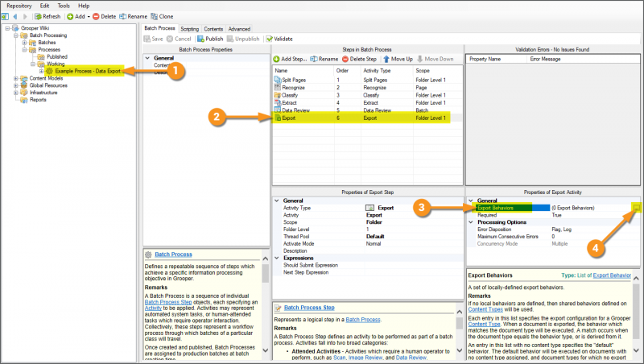Click the Rename toolbar button

pyautogui.click(x=133, y=16)
